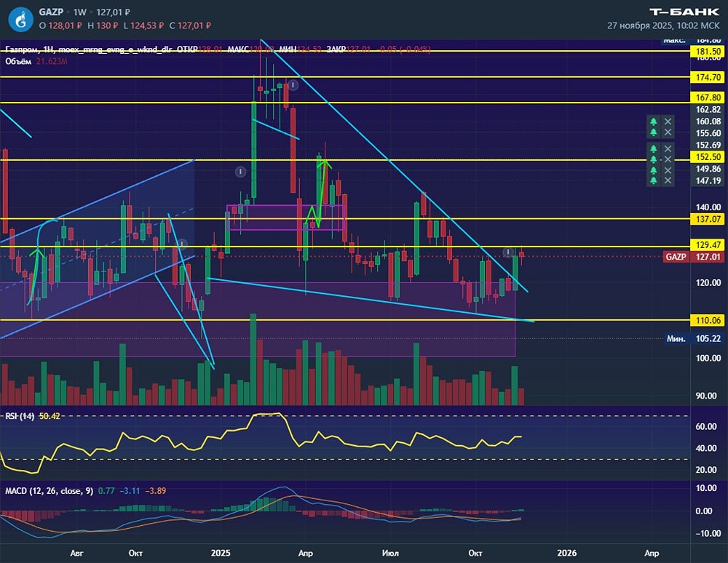
Task: Remove the alert beside 160.08 with its X
Action: click(x=668, y=121)
